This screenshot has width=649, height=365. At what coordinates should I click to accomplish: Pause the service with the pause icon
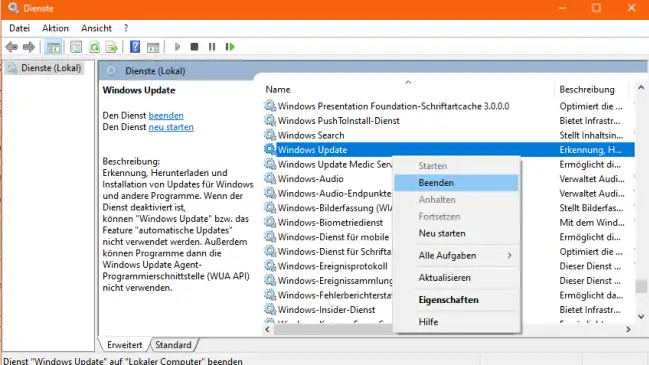coord(212,47)
